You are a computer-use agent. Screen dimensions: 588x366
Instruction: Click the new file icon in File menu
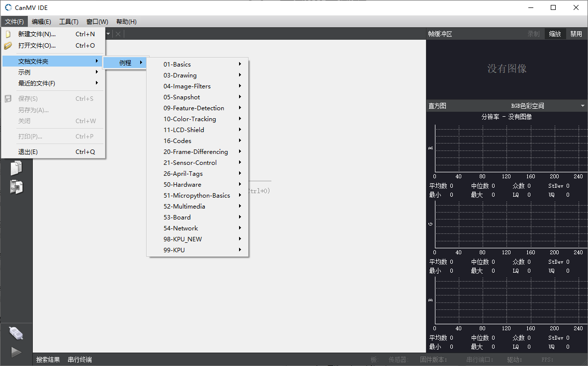8,34
